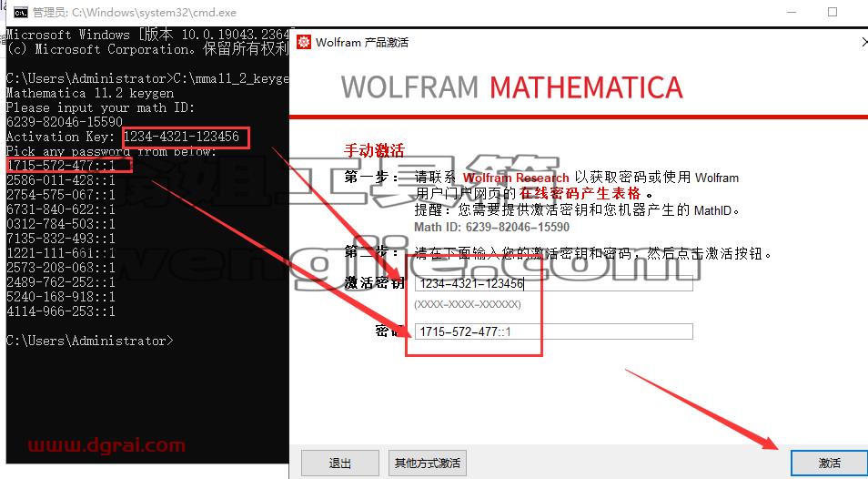Click the (XXXX-XXXX-XXXXXX) format hint
The width and height of the screenshot is (868, 479).
click(468, 304)
